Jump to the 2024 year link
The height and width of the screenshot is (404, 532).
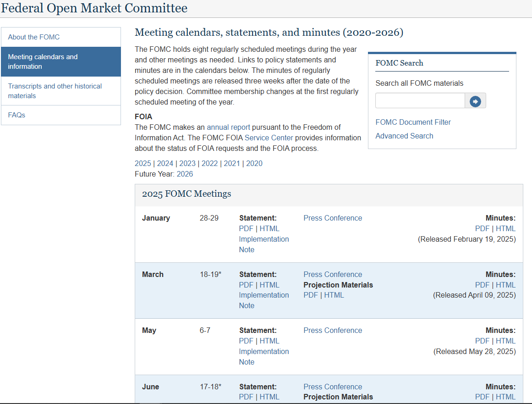tap(165, 164)
